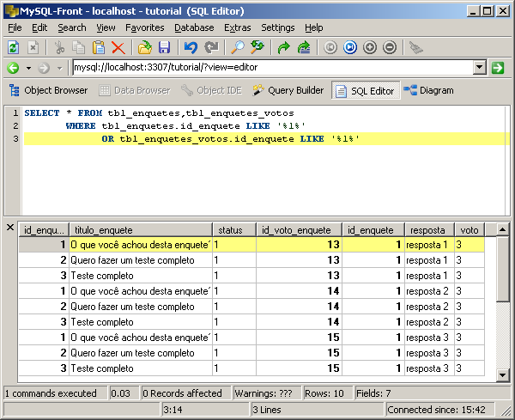The image size is (515, 420).
Task: Open the back history dropdown arrow
Action: [x=28, y=69]
